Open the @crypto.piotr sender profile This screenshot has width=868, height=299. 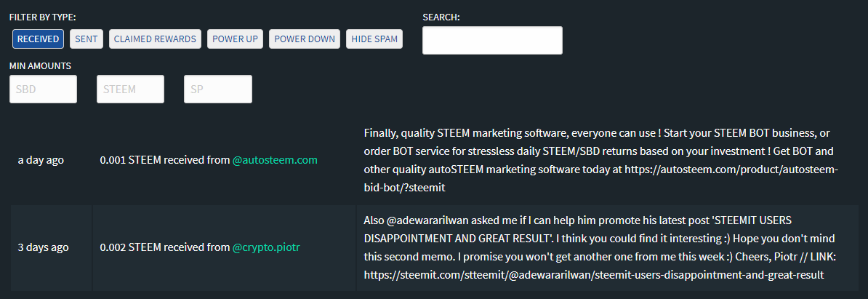(x=266, y=247)
